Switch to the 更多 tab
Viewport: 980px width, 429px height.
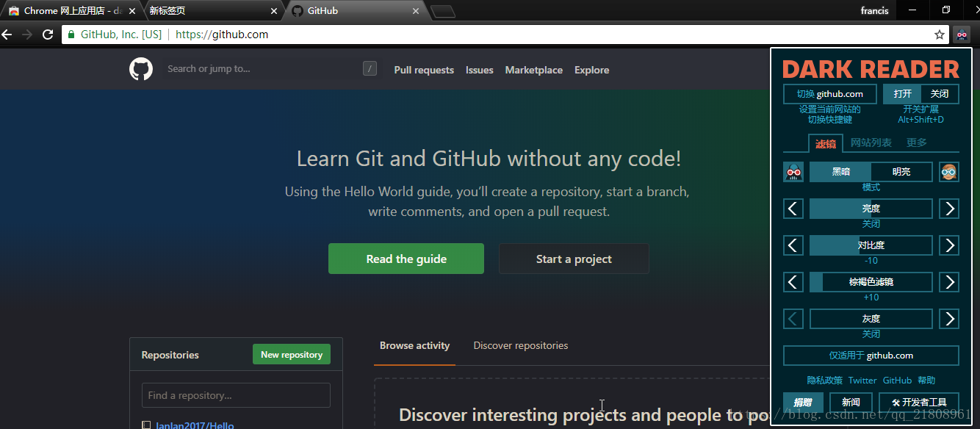tap(917, 143)
